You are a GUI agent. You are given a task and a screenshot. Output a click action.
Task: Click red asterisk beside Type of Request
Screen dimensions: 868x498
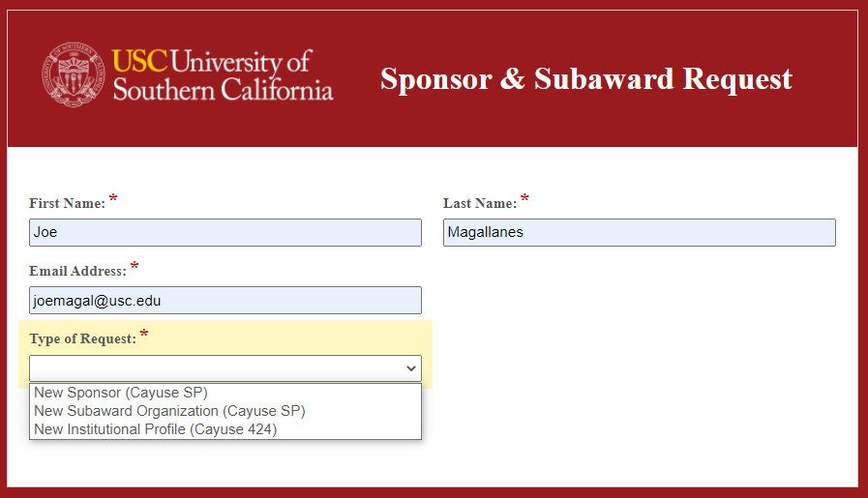[x=144, y=333]
